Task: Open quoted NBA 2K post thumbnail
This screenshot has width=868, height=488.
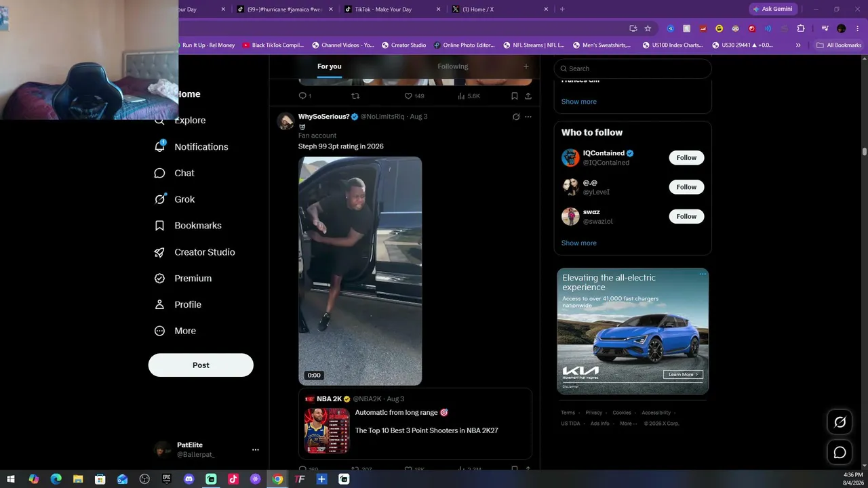Action: [x=327, y=430]
